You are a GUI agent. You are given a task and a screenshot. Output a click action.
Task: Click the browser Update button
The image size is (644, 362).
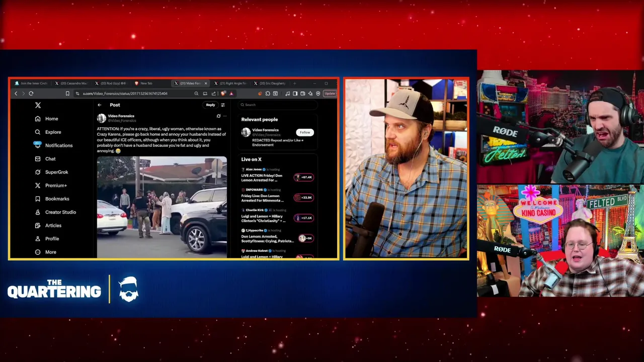[x=330, y=94]
